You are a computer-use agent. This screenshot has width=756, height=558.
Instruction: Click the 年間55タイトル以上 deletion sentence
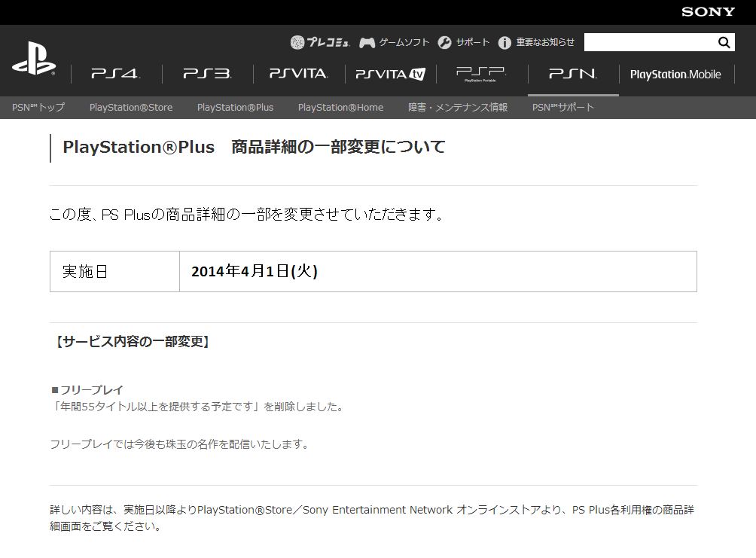pos(199,407)
